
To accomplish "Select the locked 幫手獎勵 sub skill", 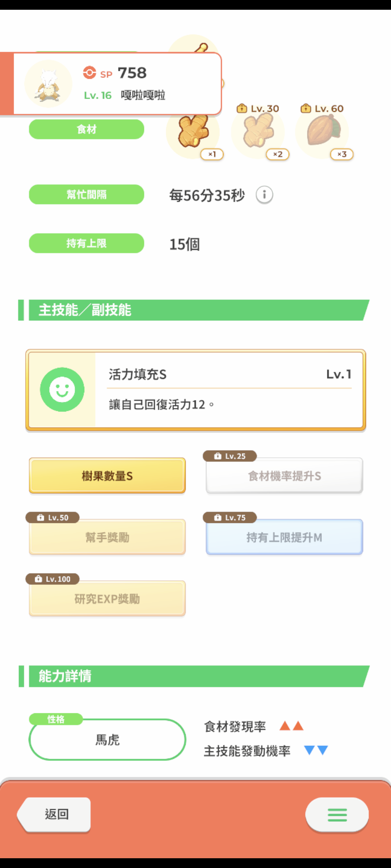I will click(107, 537).
